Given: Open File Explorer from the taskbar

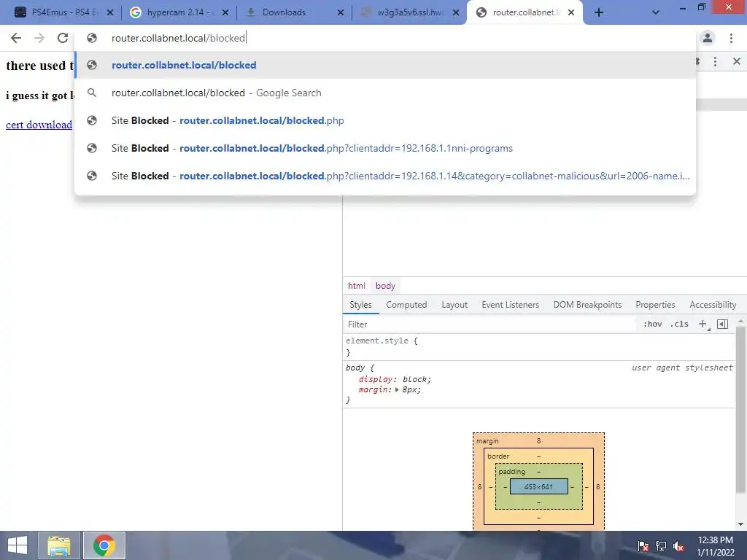Looking at the screenshot, I should pos(58,545).
